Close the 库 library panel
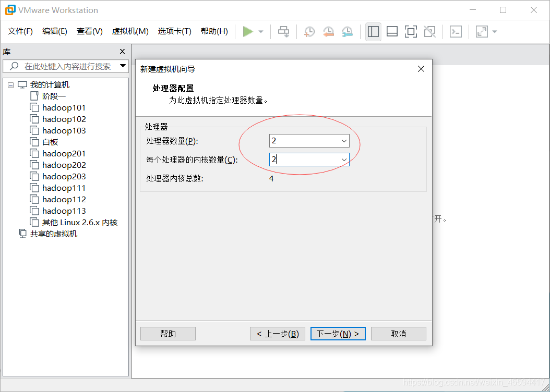The image size is (550, 392). (x=123, y=52)
